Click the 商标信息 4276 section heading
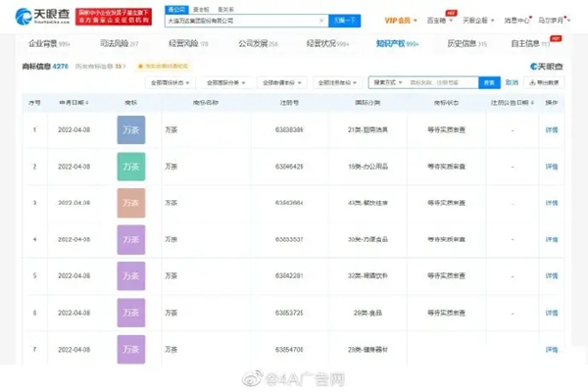The image size is (588, 392). 45,67
